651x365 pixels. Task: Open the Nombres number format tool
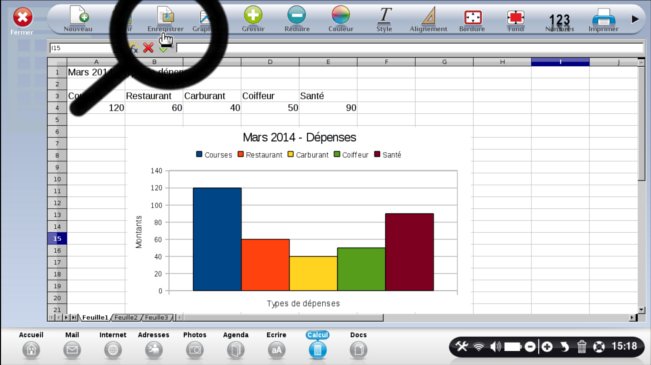tap(559, 20)
